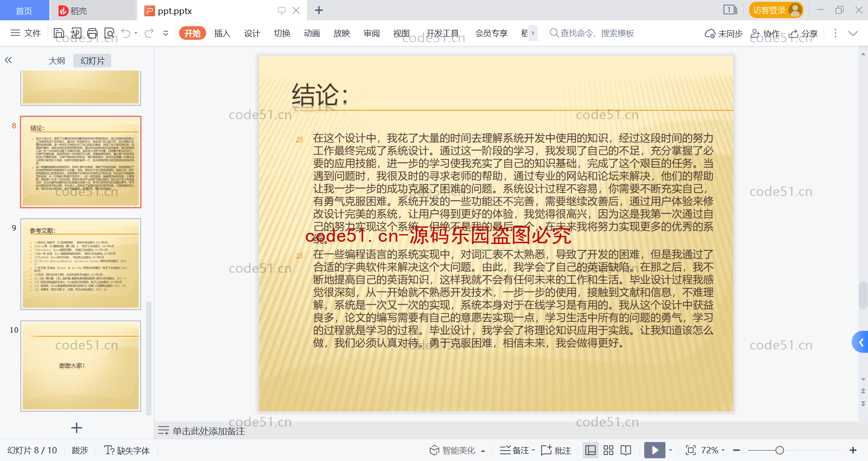This screenshot has height=461, width=868.
Task: Open the 设计 ribbon tab
Action: [252, 33]
